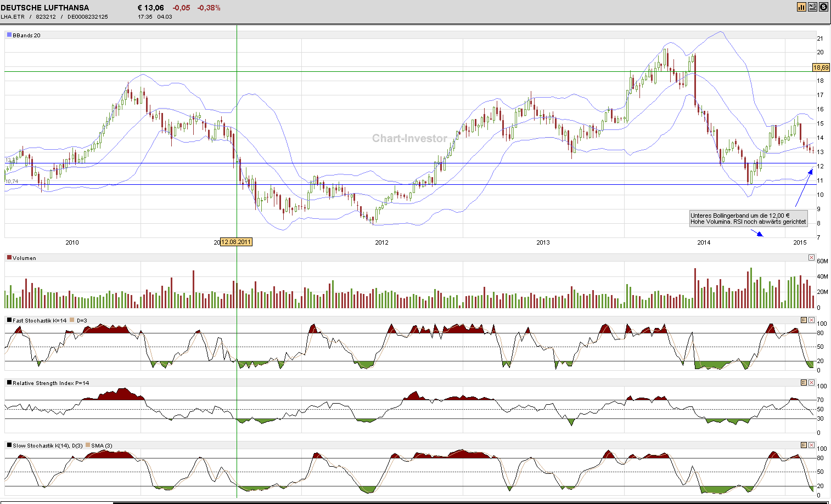
Task: Click the 2010 label on time axis
Action: (72, 242)
